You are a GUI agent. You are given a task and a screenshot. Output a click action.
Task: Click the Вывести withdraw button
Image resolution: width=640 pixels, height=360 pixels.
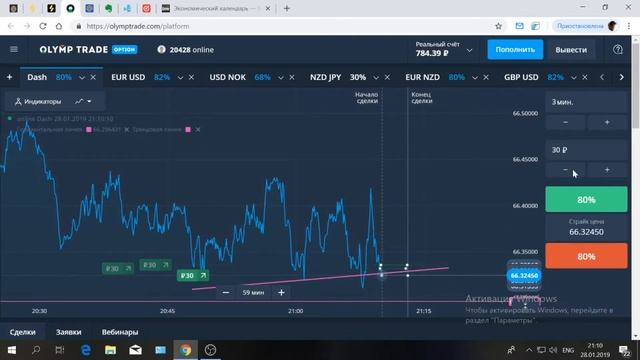point(571,49)
